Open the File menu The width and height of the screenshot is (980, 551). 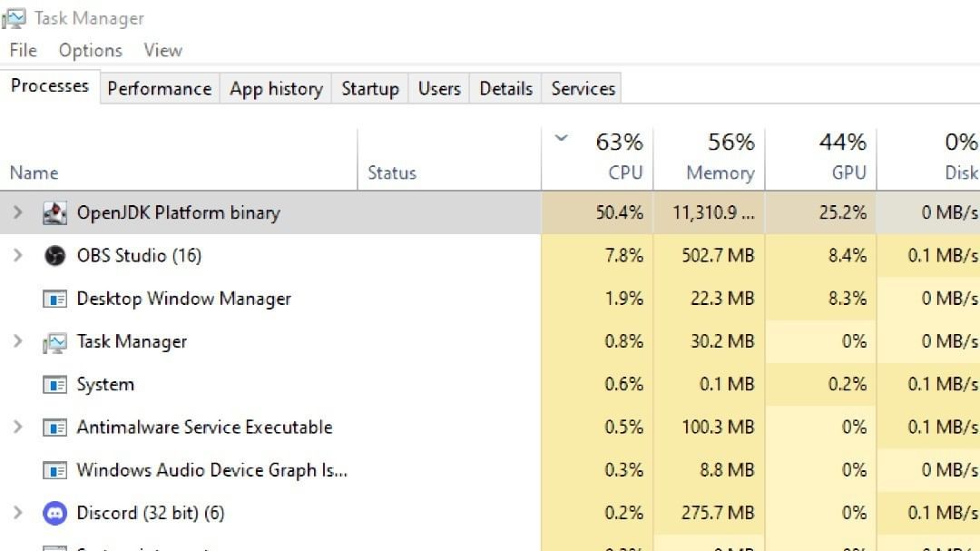(23, 51)
